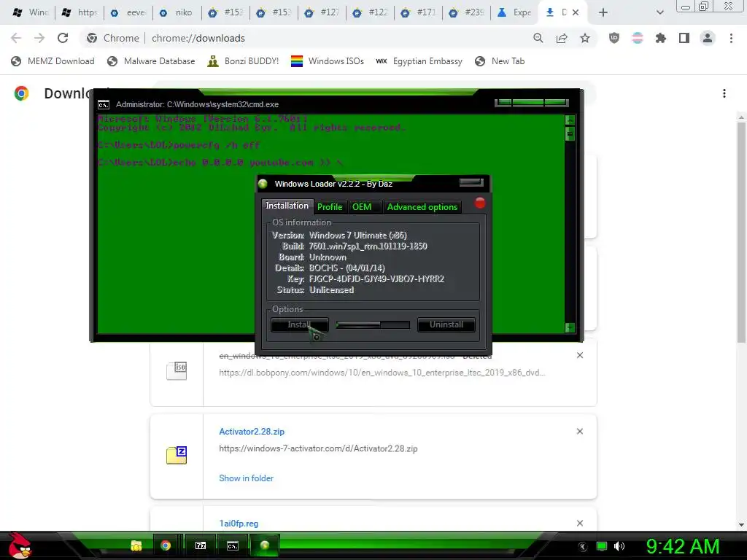This screenshot has width=747, height=560.
Task: Click cmd window scrollbar up arrow
Action: tap(570, 120)
